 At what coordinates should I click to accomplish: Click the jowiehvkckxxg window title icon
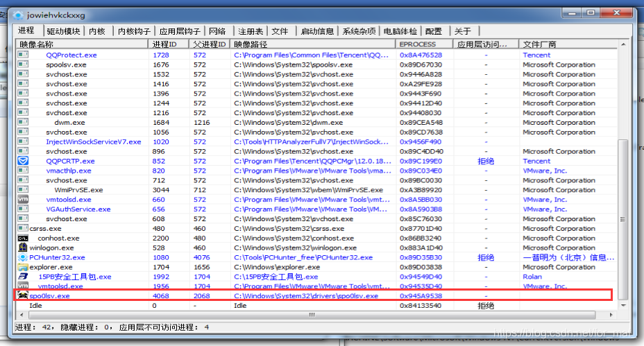18,15
